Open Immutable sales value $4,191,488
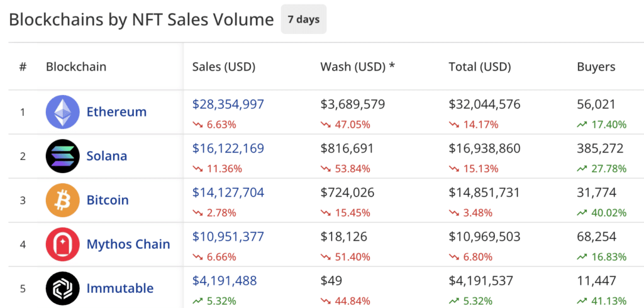 (225, 281)
